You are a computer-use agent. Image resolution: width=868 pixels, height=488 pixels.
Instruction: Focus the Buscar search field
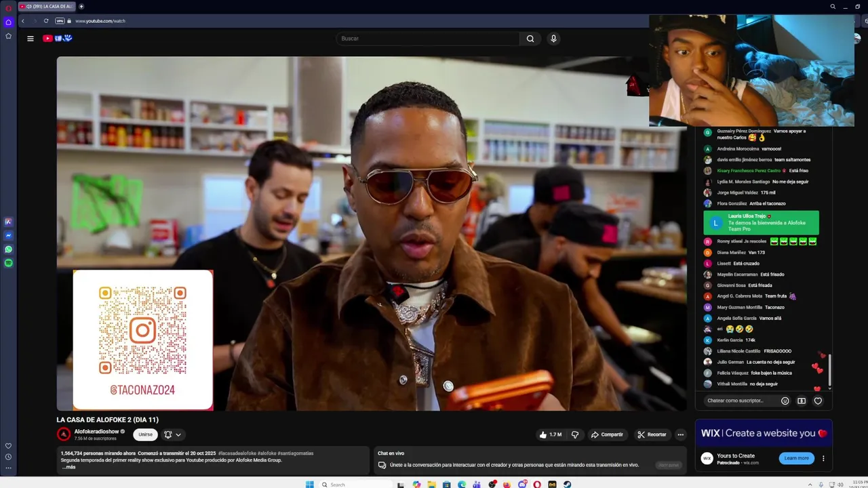click(429, 39)
